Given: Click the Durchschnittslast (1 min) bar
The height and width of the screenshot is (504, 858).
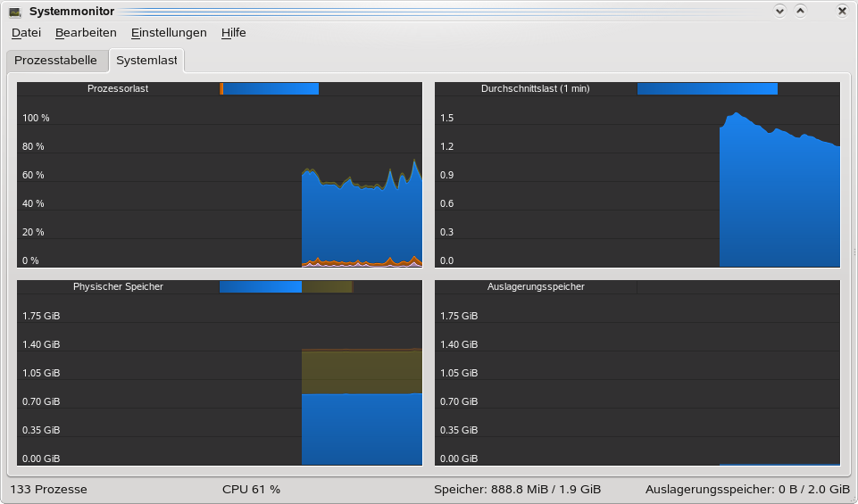Looking at the screenshot, I should (x=707, y=88).
